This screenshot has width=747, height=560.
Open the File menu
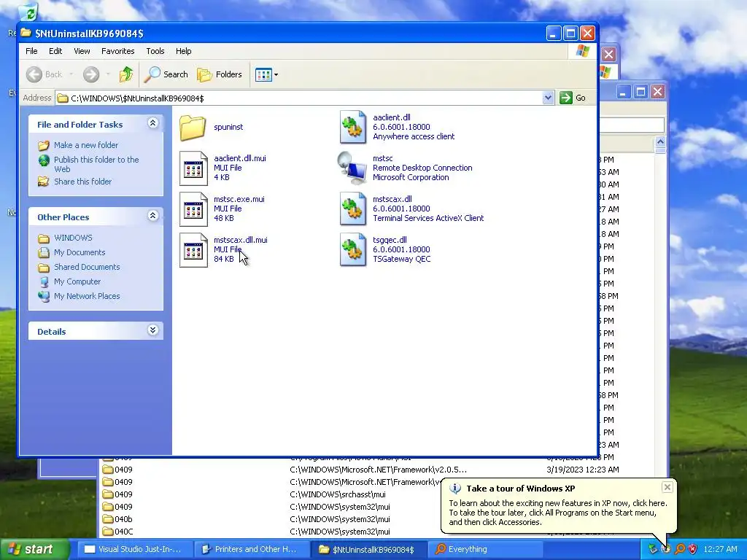pyautogui.click(x=31, y=51)
